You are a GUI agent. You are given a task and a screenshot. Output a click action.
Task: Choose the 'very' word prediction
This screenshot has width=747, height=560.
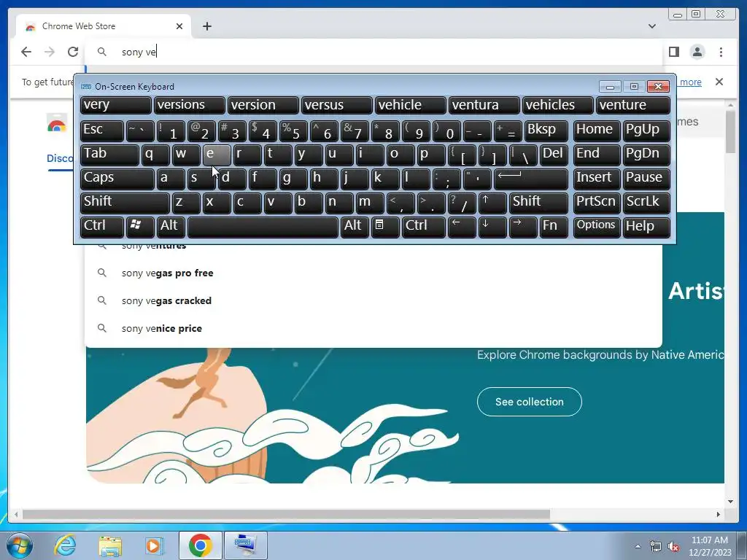pyautogui.click(x=116, y=105)
